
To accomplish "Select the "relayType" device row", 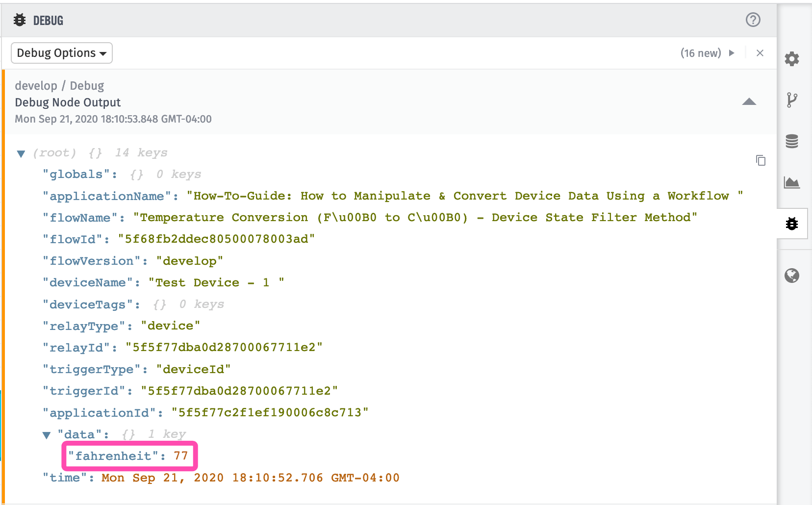I will tap(121, 326).
